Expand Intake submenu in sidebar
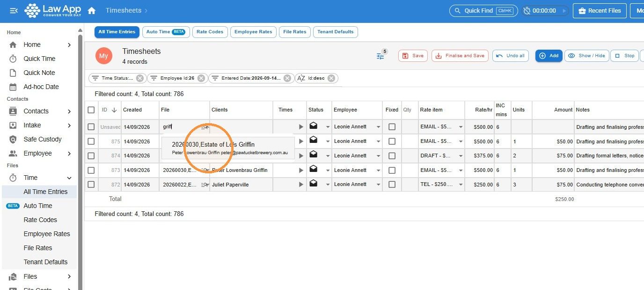Viewport: 644px width, 290px height. 69,125
